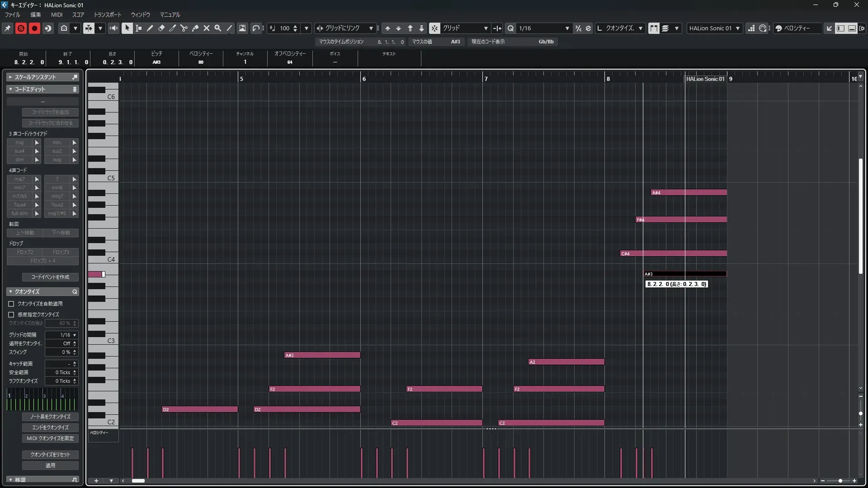The image size is (868, 488).
Task: Select the Split scissors tool
Action: [184, 28]
